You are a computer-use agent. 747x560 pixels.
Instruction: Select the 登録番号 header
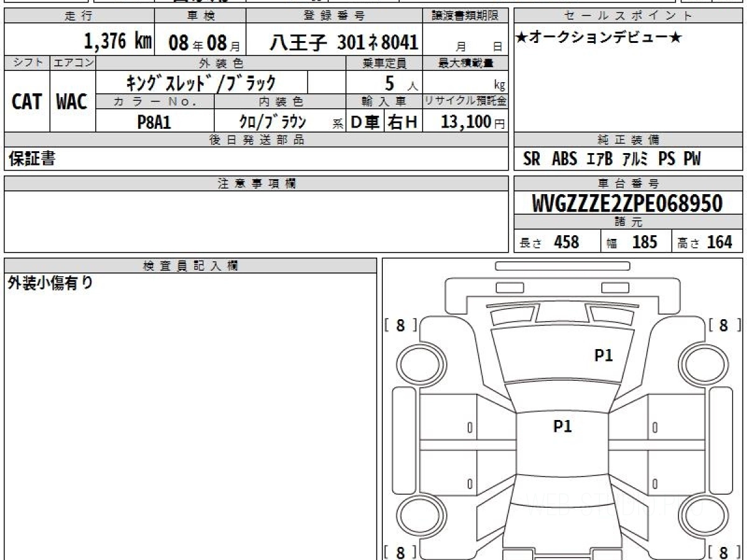(x=335, y=16)
